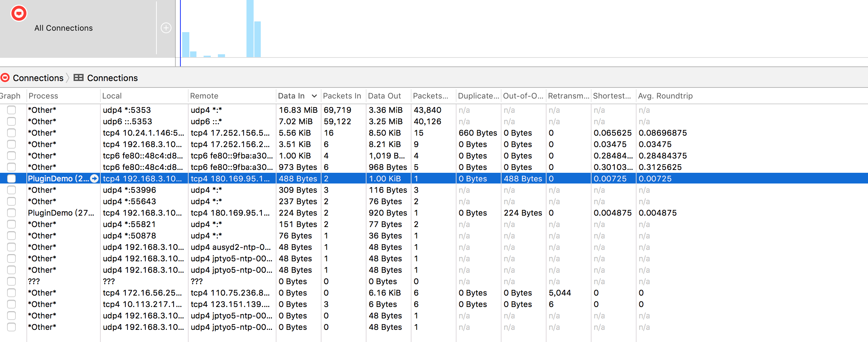The height and width of the screenshot is (342, 868).
Task: Enable graph checkbox for udp6 ::.5353 row
Action: tap(11, 121)
